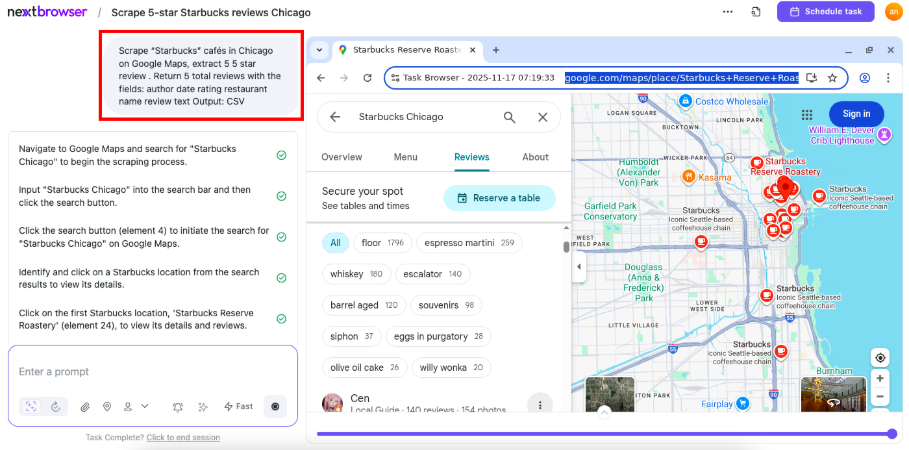This screenshot has height=450, width=909.
Task: Click the purple session timeline slider handle
Action: coord(893,433)
